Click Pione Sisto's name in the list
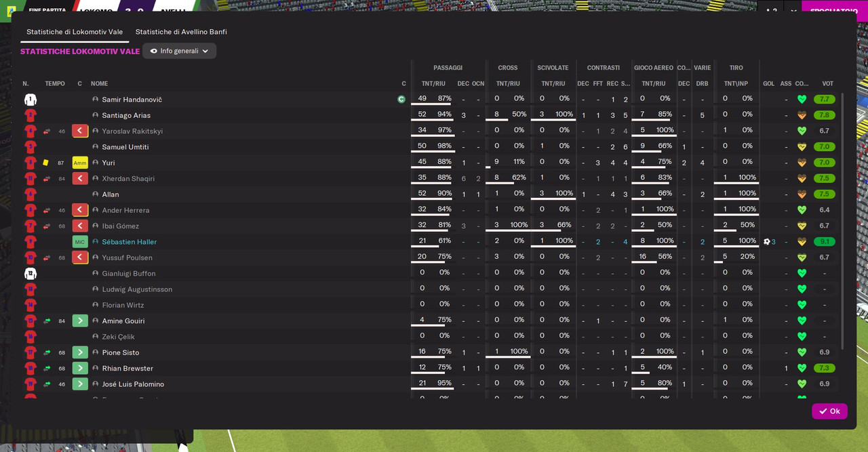The image size is (868, 452). [121, 352]
